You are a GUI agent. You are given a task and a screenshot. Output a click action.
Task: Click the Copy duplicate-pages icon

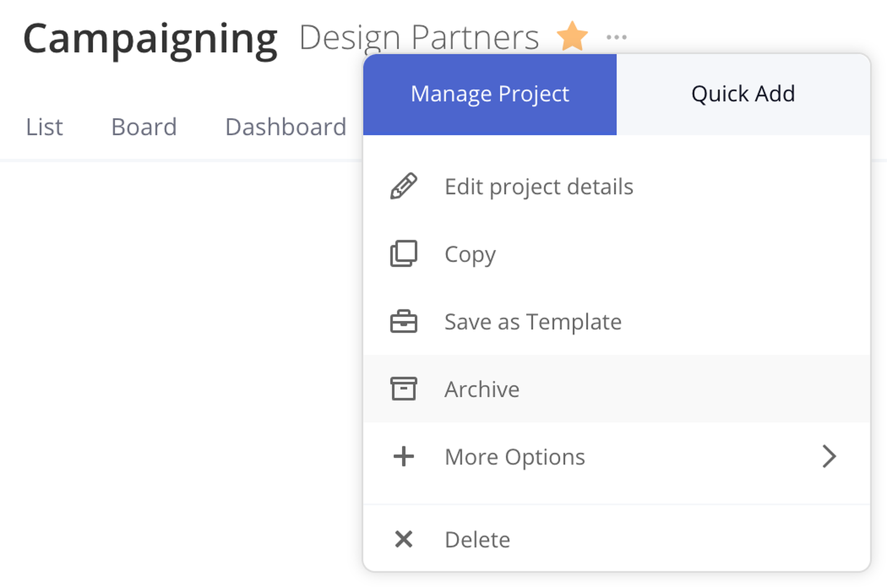[x=404, y=254]
